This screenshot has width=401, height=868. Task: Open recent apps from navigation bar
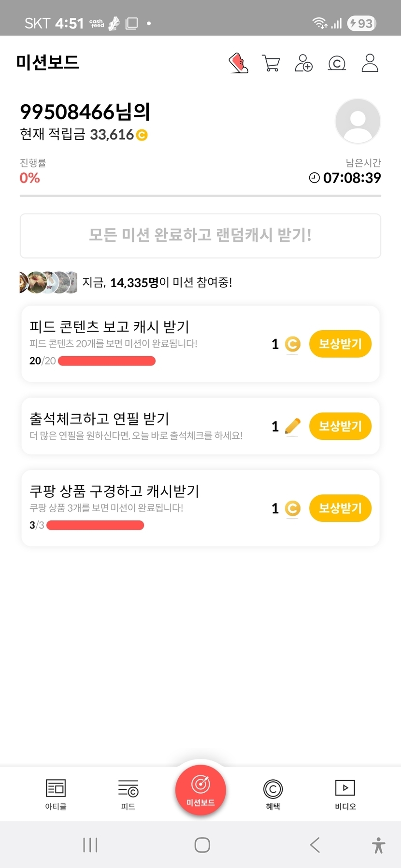(90, 845)
